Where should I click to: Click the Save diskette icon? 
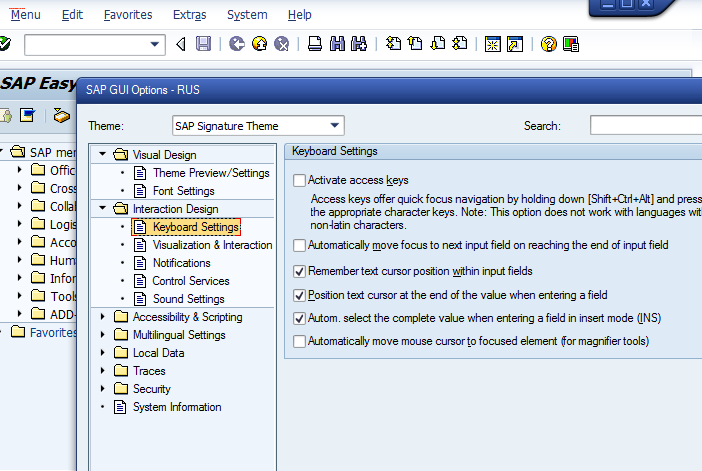point(204,44)
